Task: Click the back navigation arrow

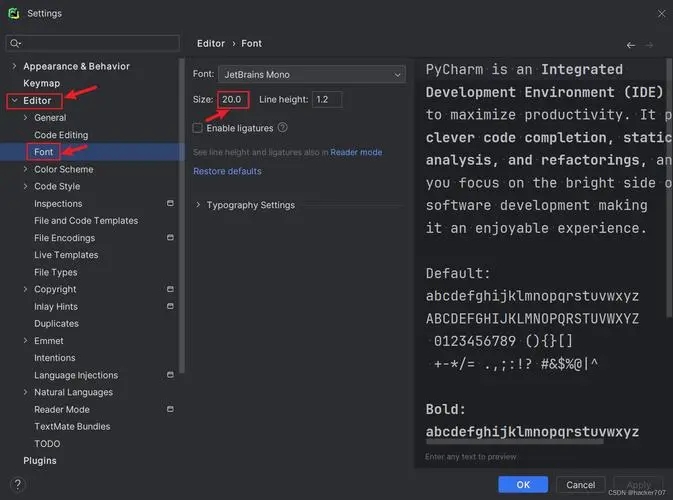Action: point(630,45)
